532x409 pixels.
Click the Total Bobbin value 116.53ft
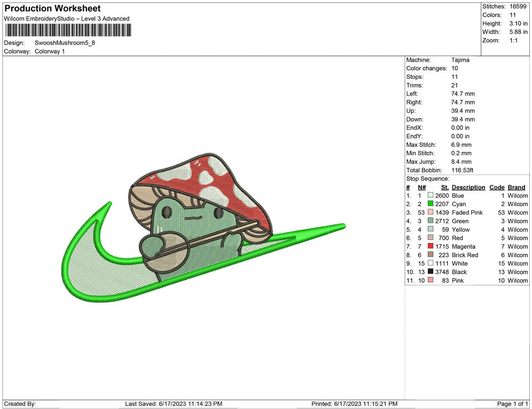[462, 170]
